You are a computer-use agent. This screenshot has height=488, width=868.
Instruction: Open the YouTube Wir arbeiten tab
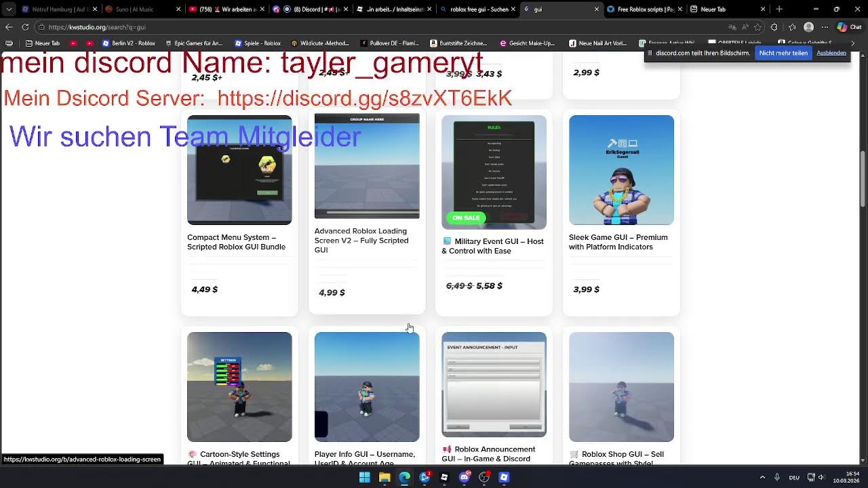pyautogui.click(x=226, y=9)
